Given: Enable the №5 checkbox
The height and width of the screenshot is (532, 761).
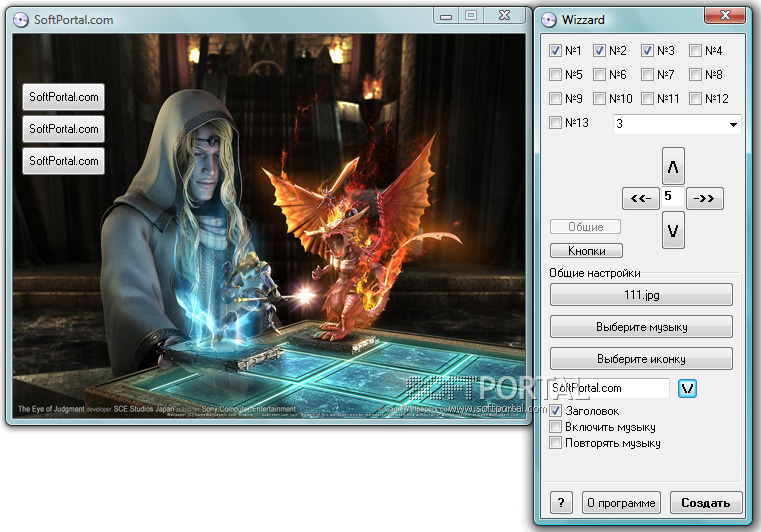Looking at the screenshot, I should pos(555,75).
